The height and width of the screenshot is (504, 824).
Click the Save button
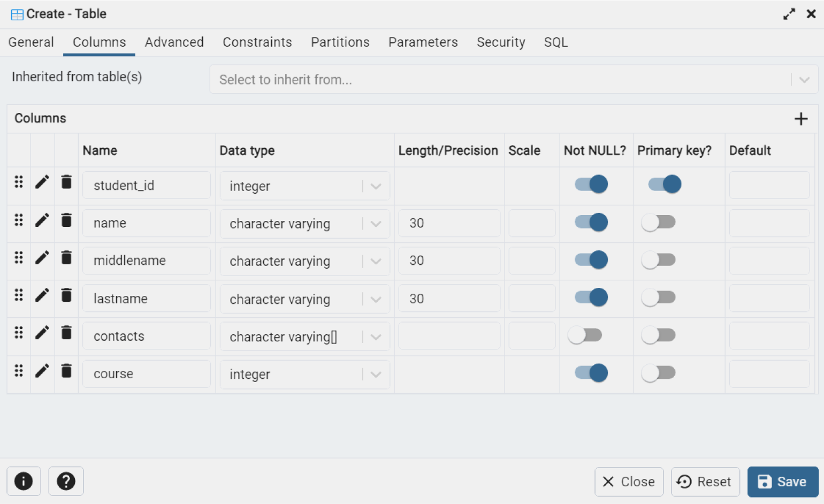(783, 482)
